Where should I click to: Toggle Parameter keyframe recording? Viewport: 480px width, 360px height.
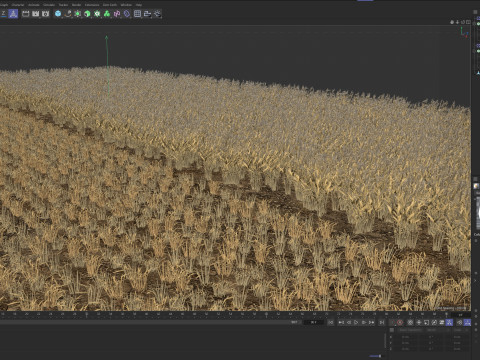tap(442, 322)
